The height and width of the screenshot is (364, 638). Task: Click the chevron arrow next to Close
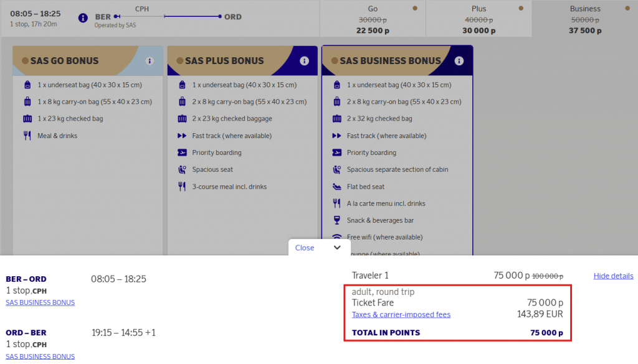tap(337, 248)
